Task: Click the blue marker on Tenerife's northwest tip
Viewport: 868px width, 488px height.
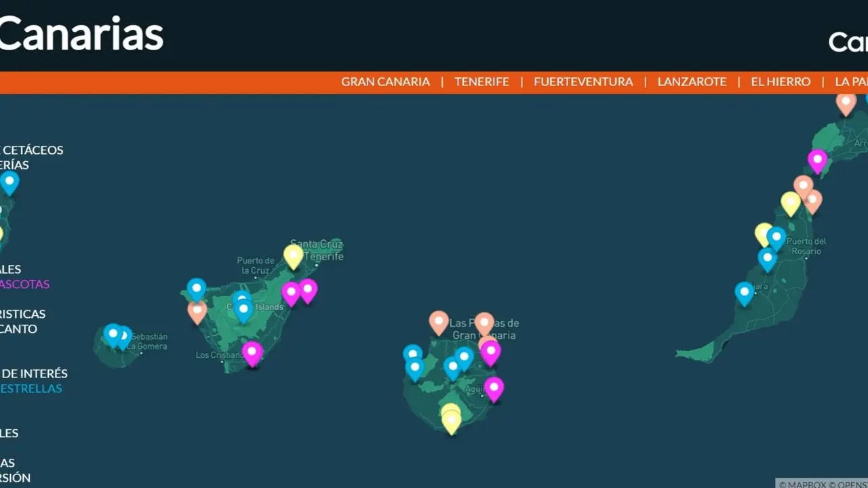Action: click(x=197, y=290)
